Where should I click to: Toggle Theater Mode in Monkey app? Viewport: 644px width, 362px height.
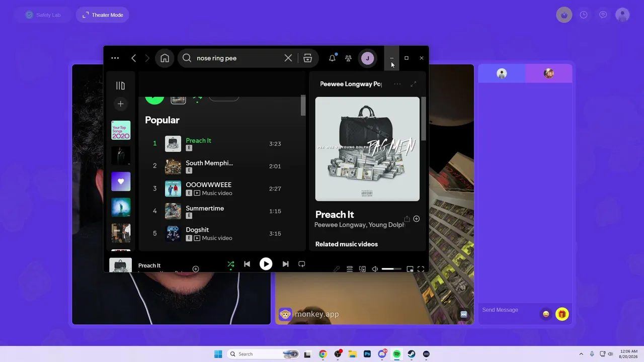(103, 15)
